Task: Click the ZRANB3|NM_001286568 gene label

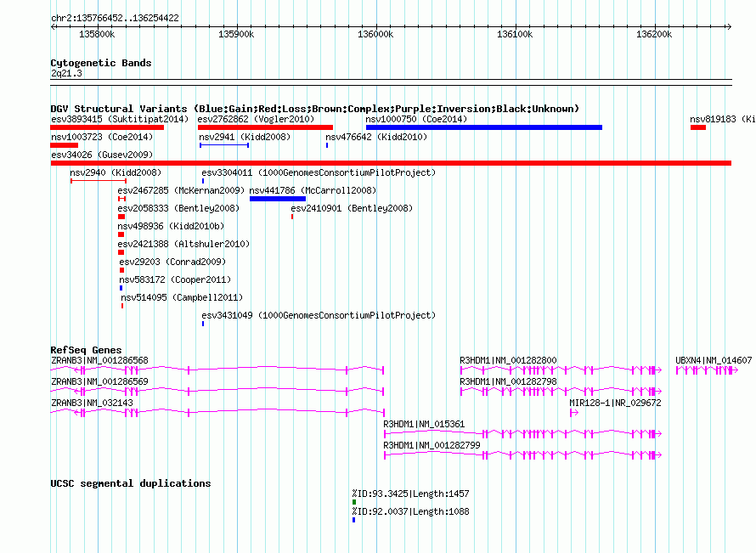Action: click(x=99, y=360)
